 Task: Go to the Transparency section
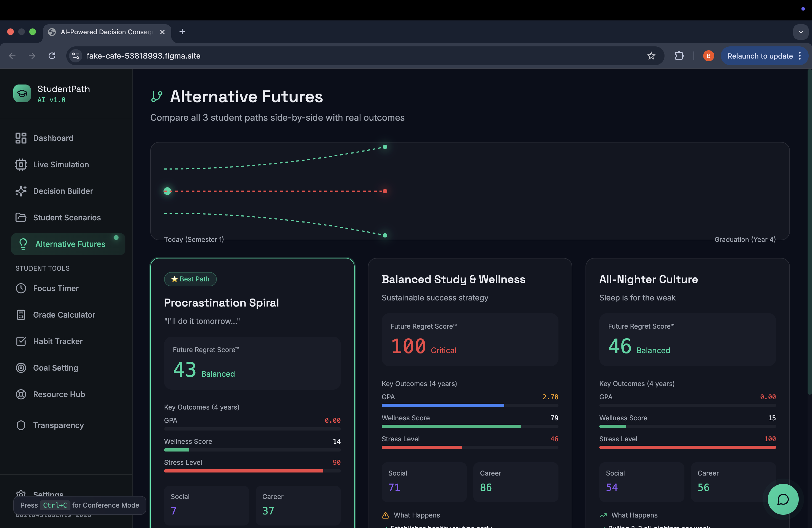click(x=58, y=425)
